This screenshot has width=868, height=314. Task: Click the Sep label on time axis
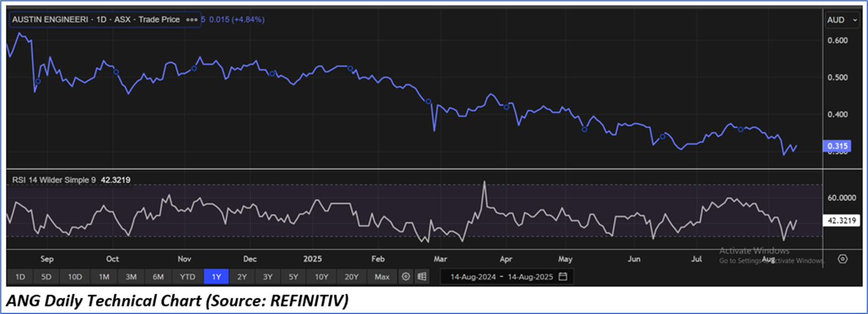[47, 259]
